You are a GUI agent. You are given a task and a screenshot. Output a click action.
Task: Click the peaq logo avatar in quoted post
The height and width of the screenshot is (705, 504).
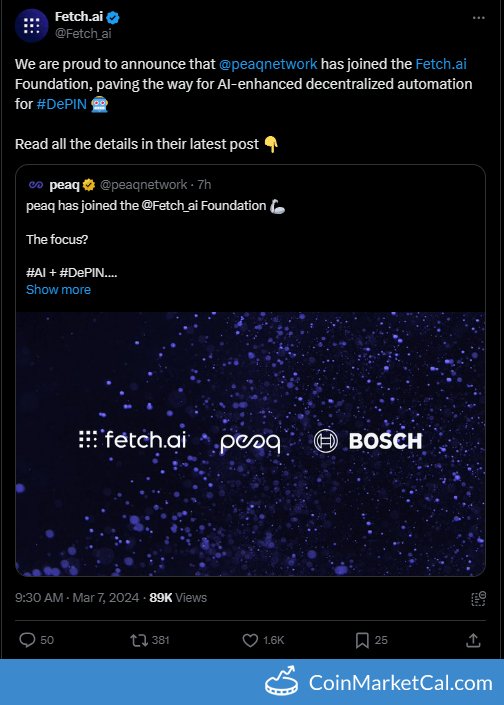[x=36, y=185]
